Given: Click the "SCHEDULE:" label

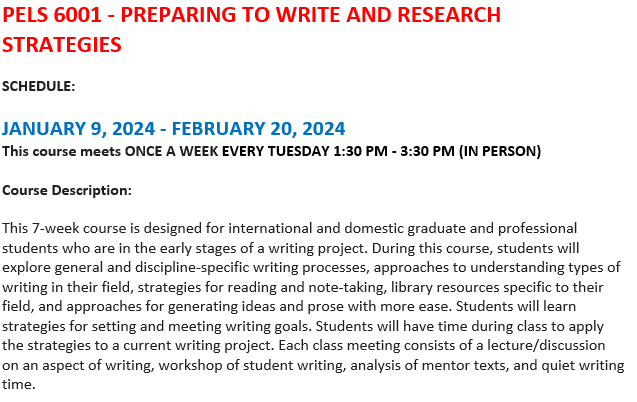Looking at the screenshot, I should 39,86.
